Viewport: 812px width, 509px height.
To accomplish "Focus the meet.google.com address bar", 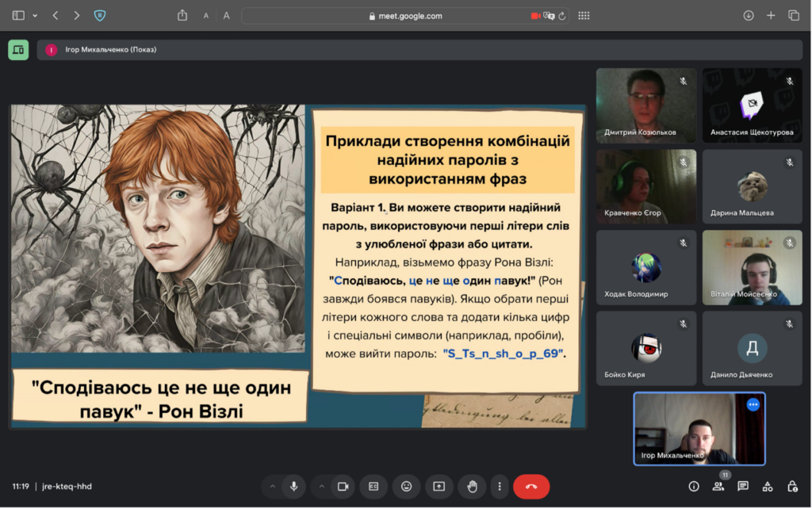I will [x=405, y=16].
